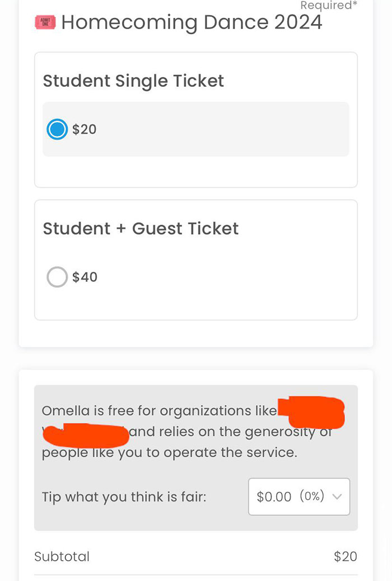392x581 pixels.
Task: Toggle the currently selected $20 radio button
Action: pos(57,129)
